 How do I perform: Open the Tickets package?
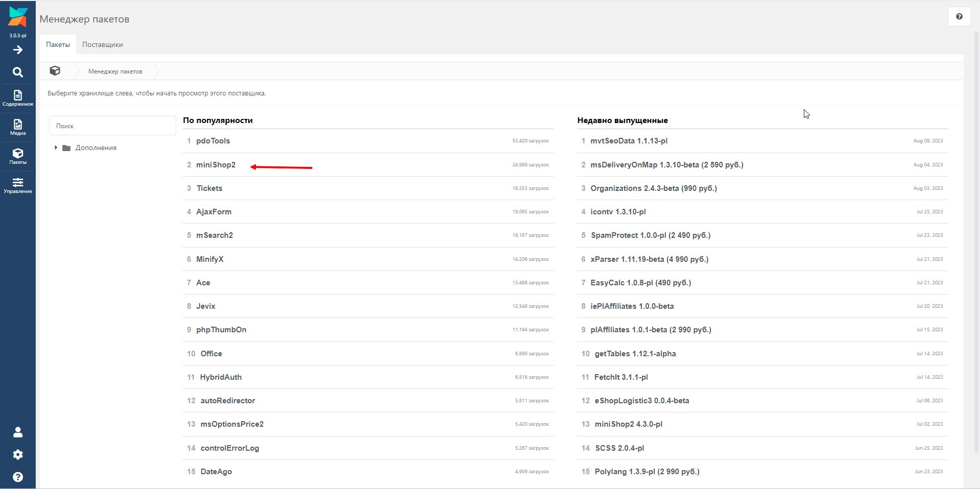point(209,188)
